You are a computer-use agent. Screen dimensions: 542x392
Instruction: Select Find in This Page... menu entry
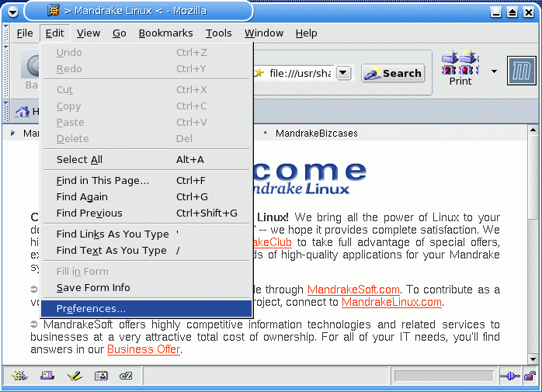click(102, 181)
